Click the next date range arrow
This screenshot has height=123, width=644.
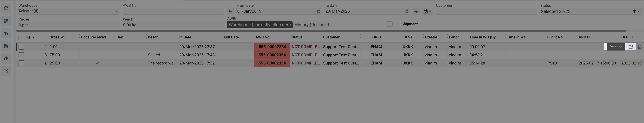pyautogui.click(x=416, y=11)
